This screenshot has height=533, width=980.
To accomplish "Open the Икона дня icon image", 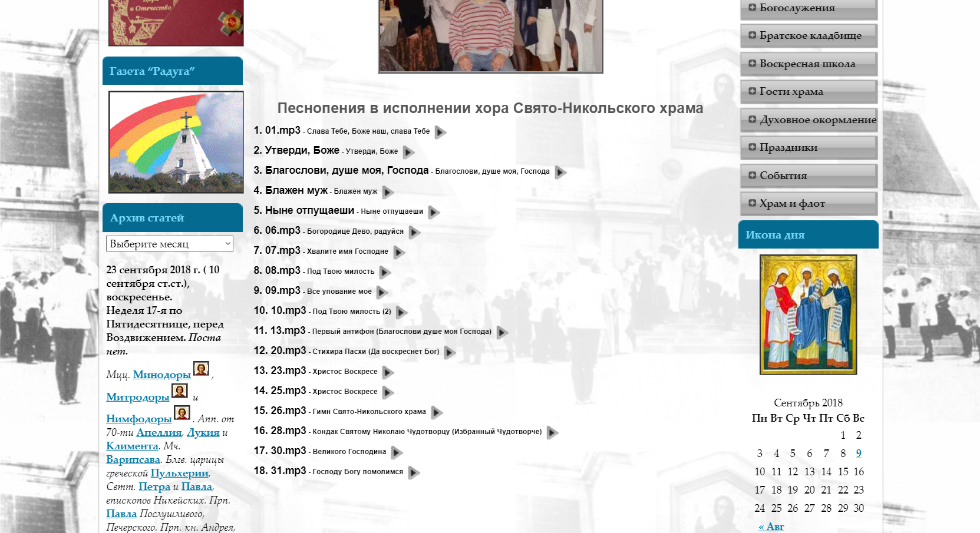I will click(x=808, y=314).
